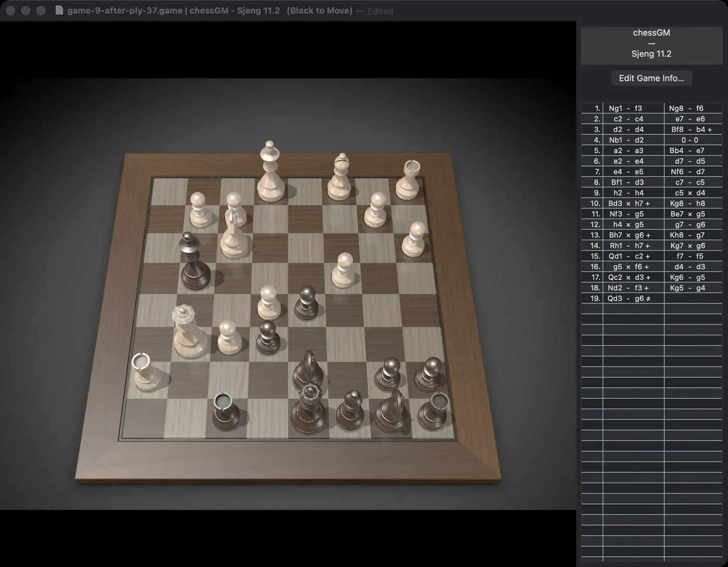Image resolution: width=728 pixels, height=567 pixels.
Task: Select the black rook on f8
Action: (226, 411)
